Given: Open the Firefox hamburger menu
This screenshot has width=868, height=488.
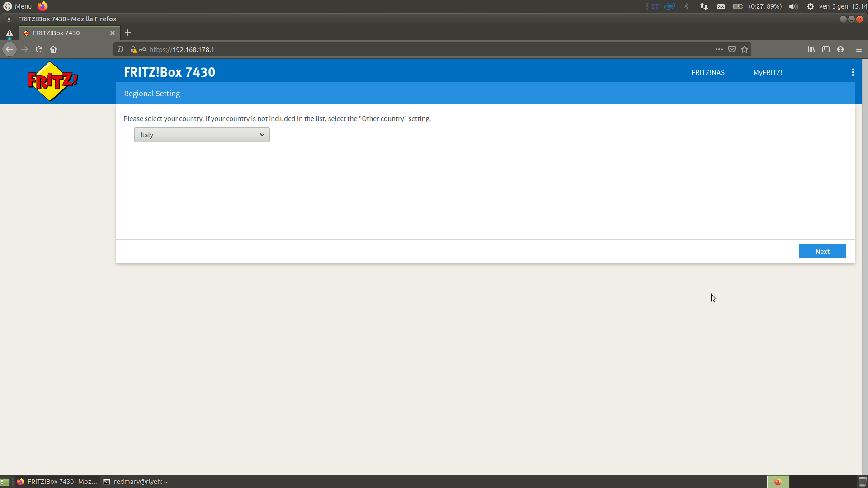Looking at the screenshot, I should [x=859, y=49].
